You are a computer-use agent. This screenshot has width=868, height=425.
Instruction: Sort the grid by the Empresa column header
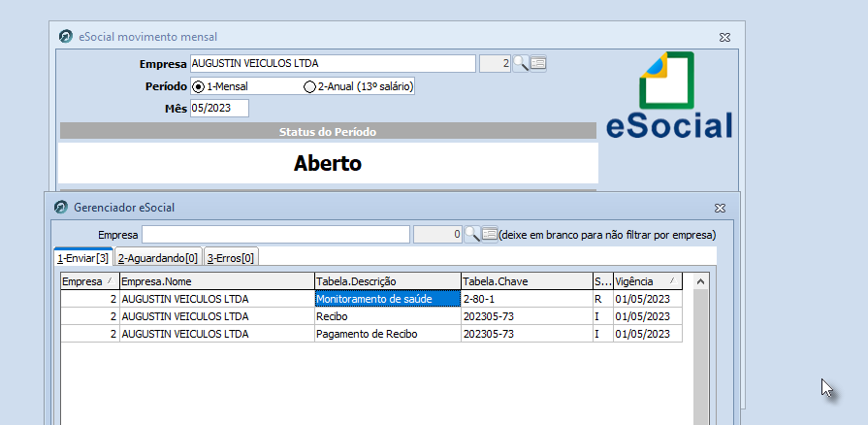pos(89,281)
